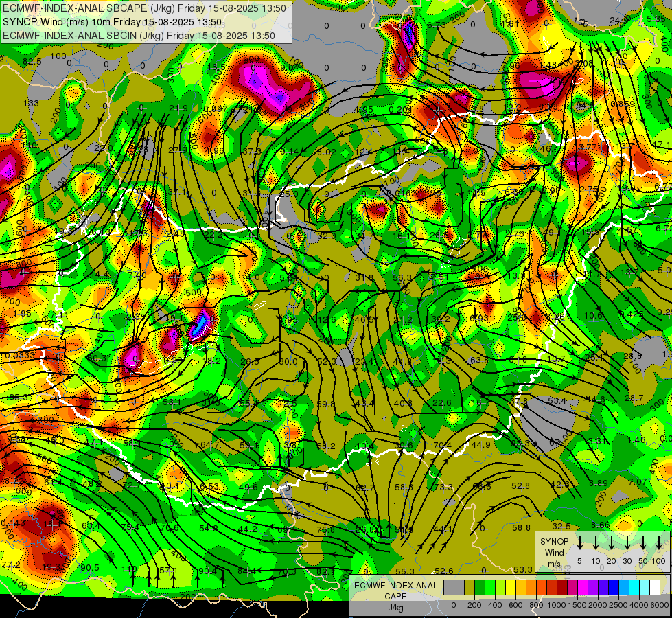Pick the white swatch at 6000 J/kg
The height and width of the screenshot is (618, 672).
tap(655, 587)
